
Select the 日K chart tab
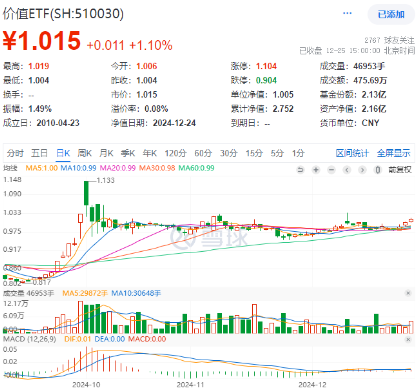click(63, 153)
